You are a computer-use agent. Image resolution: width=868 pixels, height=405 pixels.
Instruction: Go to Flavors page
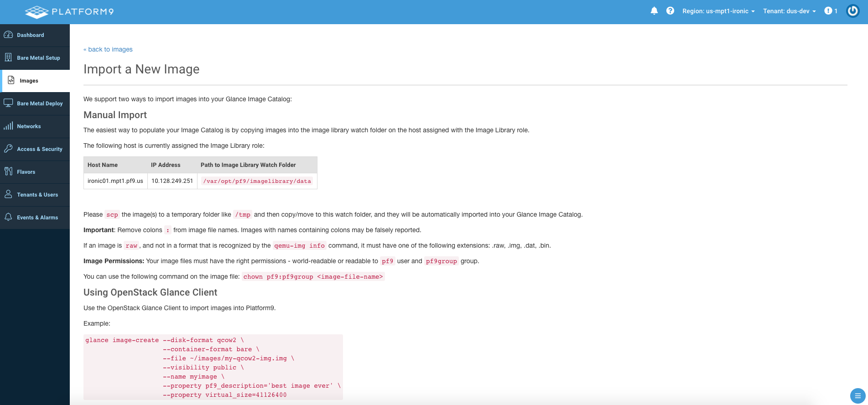coord(35,172)
